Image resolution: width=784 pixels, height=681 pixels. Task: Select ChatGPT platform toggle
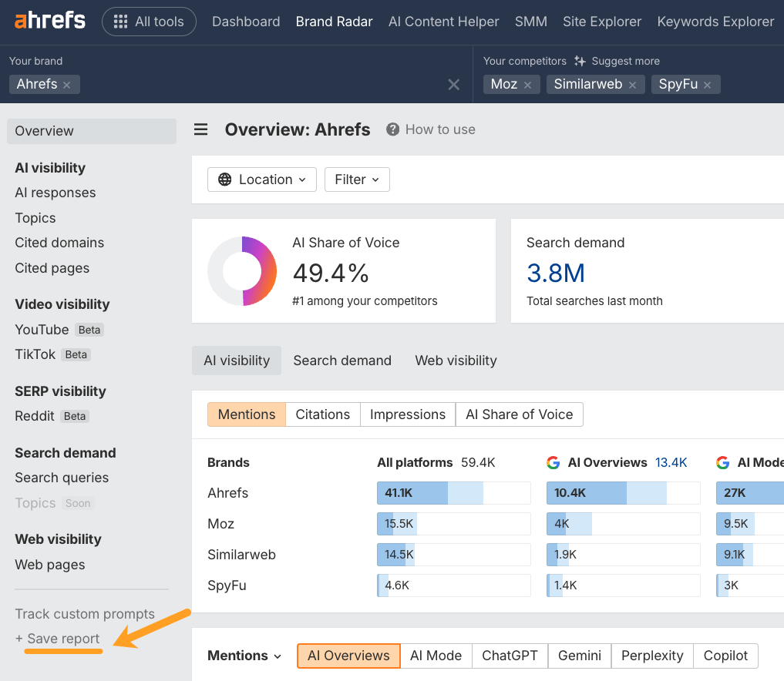tap(510, 656)
